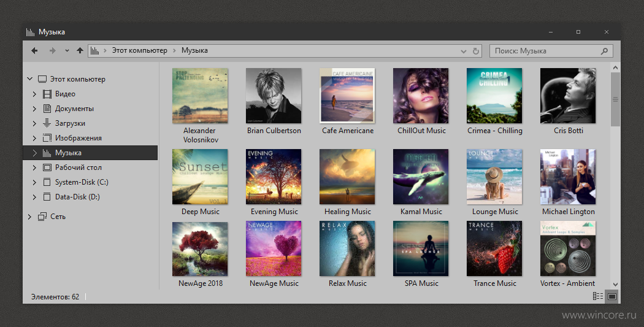Click the scrollbar up arrow
The width and height of the screenshot is (644, 327).
coord(615,67)
